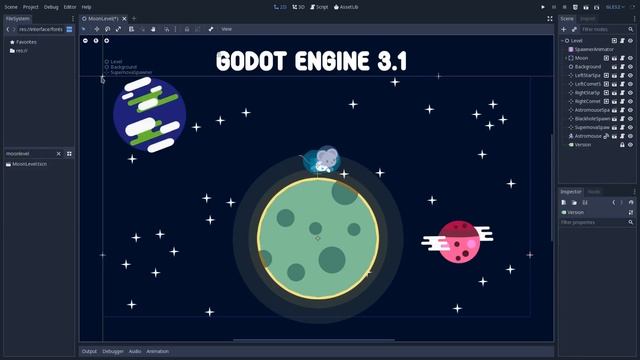
Task: Select Favorites in FileSystem tree
Action: 23,42
